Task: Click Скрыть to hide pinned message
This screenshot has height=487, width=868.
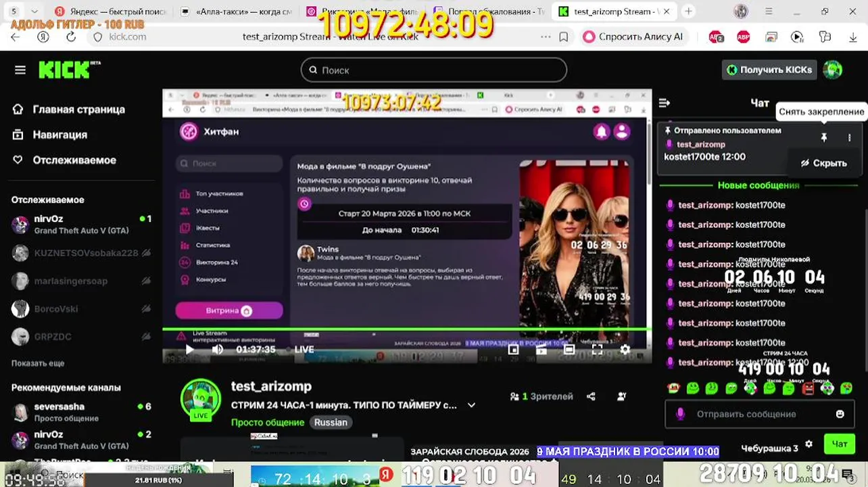Action: coord(823,163)
